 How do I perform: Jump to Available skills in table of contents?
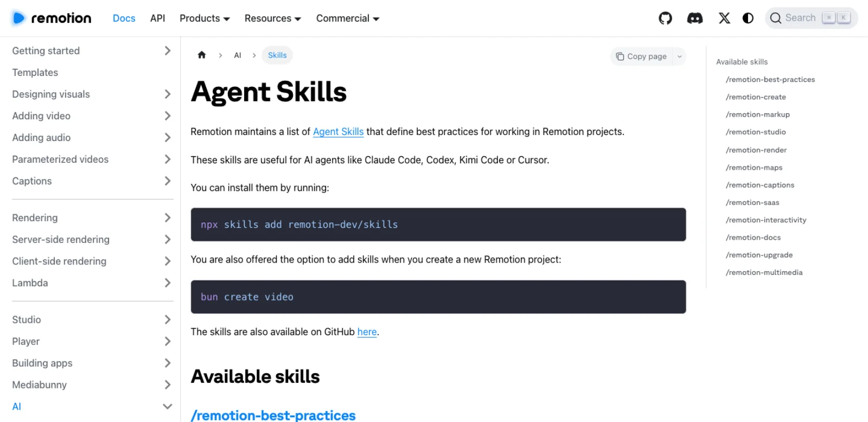pyautogui.click(x=742, y=62)
